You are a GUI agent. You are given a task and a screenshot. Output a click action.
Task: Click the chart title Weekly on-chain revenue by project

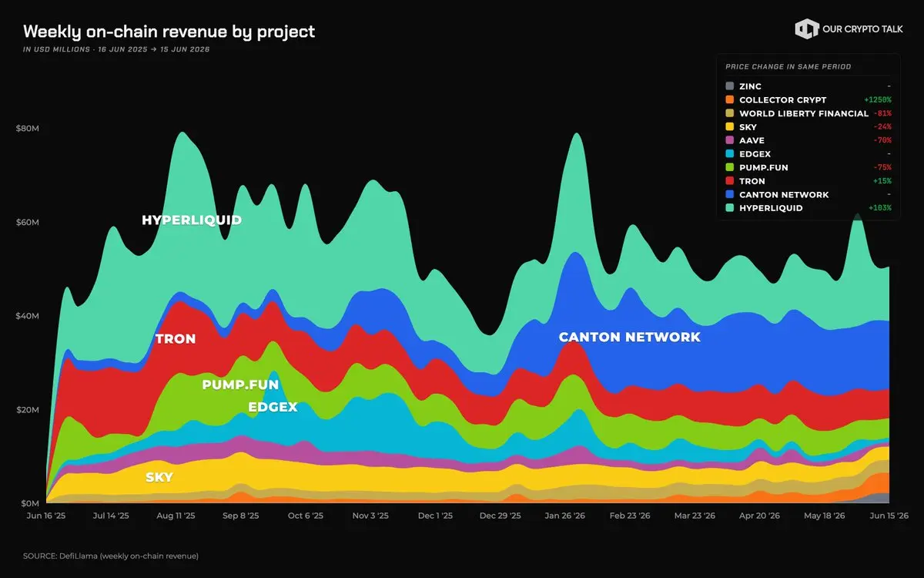(169, 32)
